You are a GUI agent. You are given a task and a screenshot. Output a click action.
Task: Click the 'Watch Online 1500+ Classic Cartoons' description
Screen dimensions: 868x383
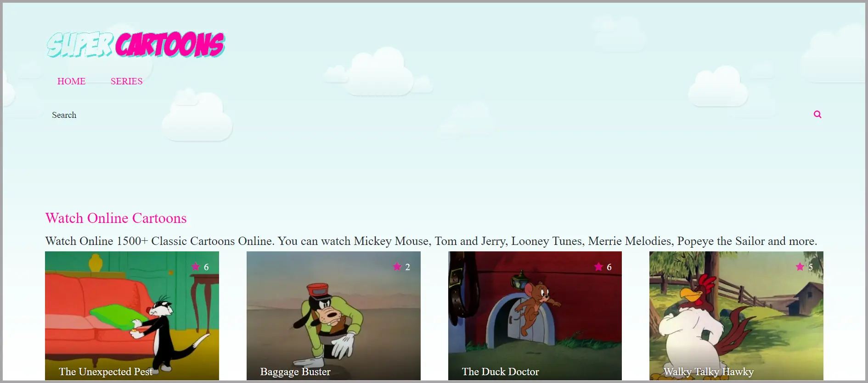tap(431, 241)
